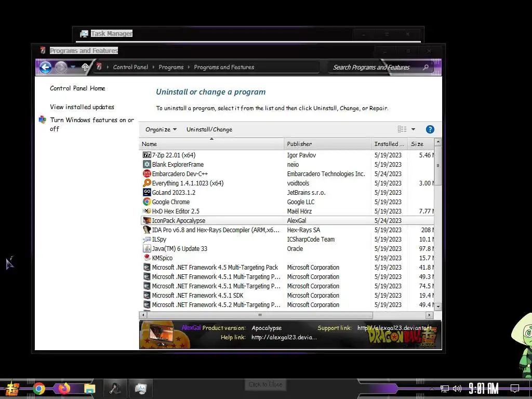Click the Uninstall/Change button

209,129
